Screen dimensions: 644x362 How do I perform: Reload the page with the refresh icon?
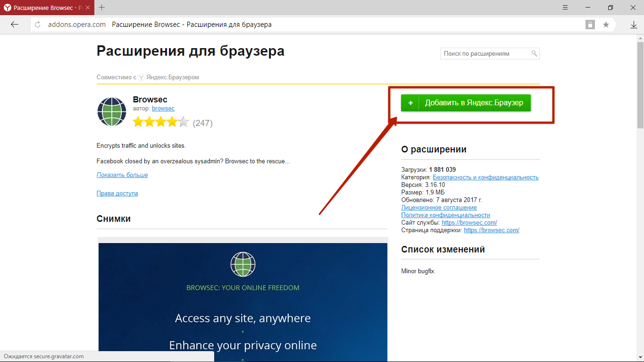point(38,25)
